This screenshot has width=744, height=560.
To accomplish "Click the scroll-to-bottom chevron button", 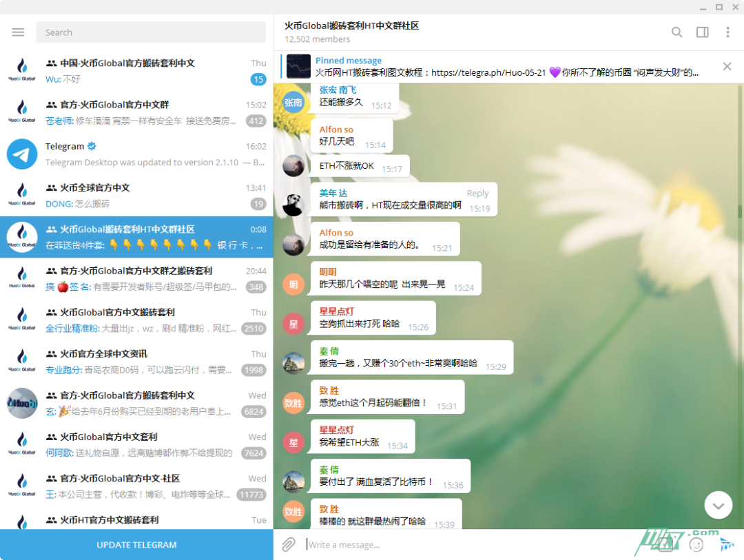I will pos(718,505).
